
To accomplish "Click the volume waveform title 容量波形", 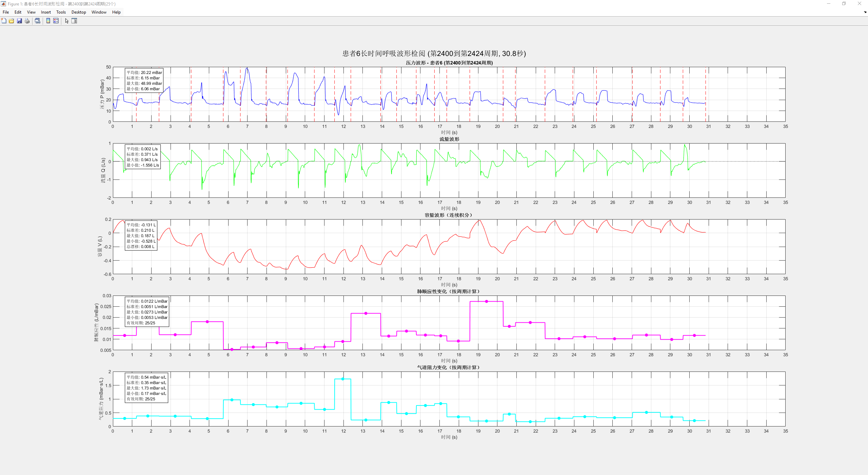I will [x=449, y=215].
